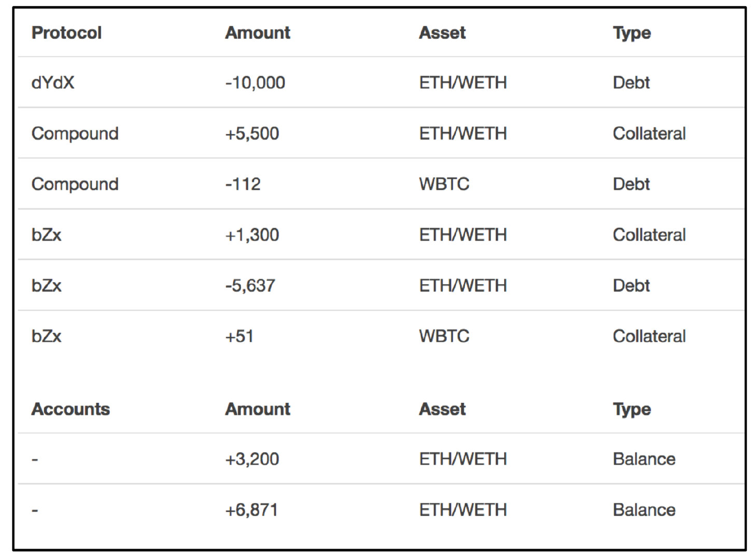Click Collateral type in +51 row
Image resolution: width=754 pixels, height=560 pixels.
tap(649, 336)
